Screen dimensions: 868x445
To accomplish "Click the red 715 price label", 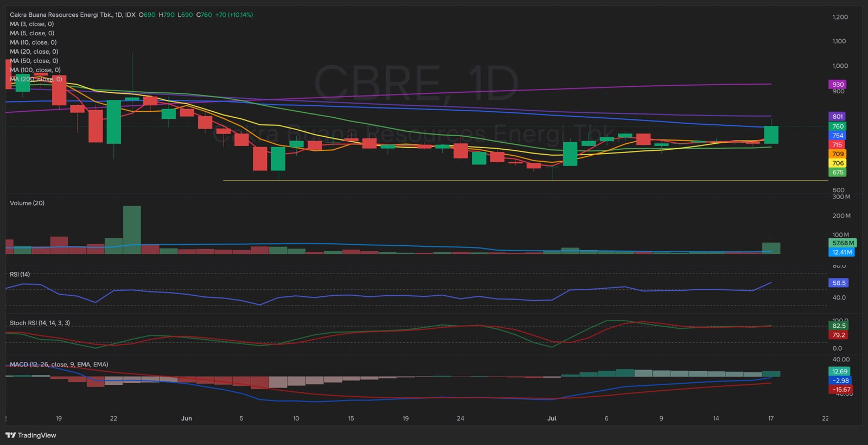I will tap(838, 145).
